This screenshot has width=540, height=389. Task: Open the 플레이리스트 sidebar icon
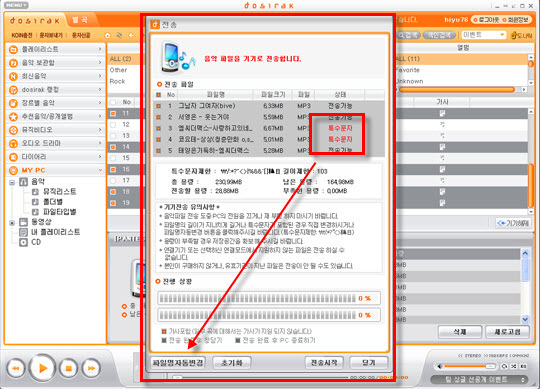[13, 50]
